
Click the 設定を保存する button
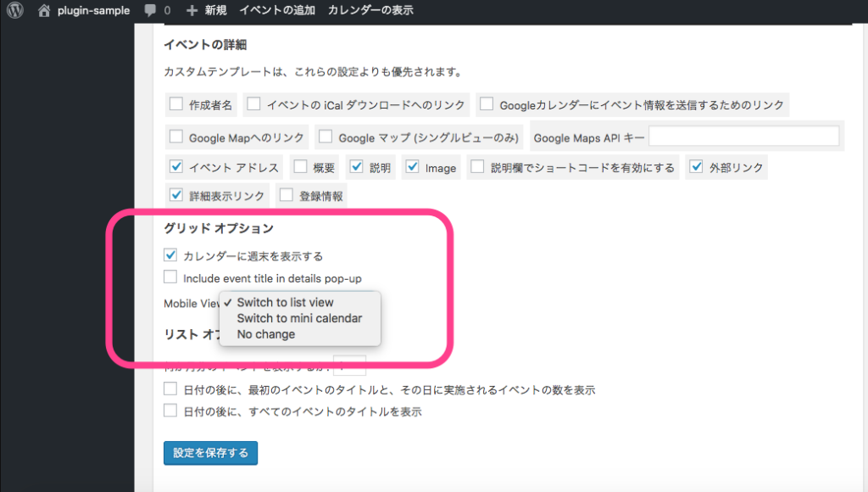tap(210, 453)
